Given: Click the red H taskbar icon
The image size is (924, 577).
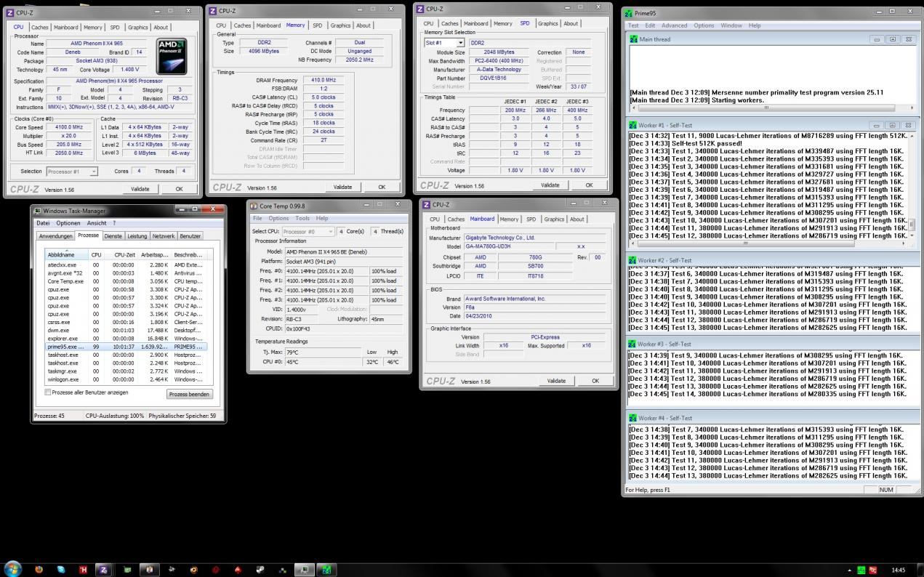Looking at the screenshot, I should [x=83, y=570].
